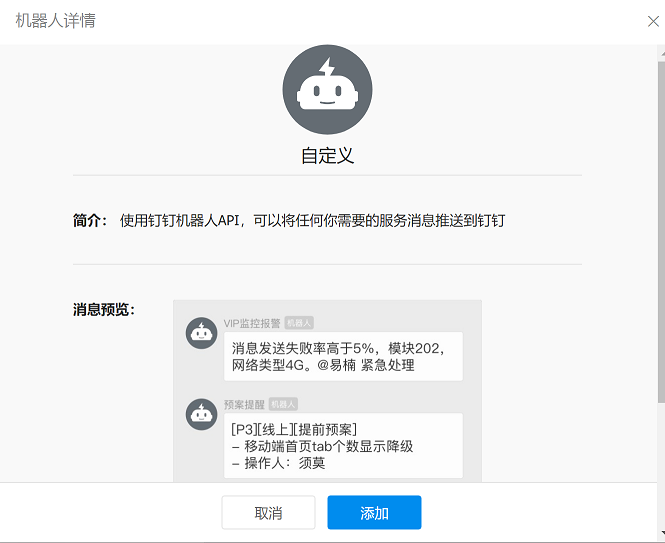Click the 机器人 tag beside 预案提醒

point(283,404)
